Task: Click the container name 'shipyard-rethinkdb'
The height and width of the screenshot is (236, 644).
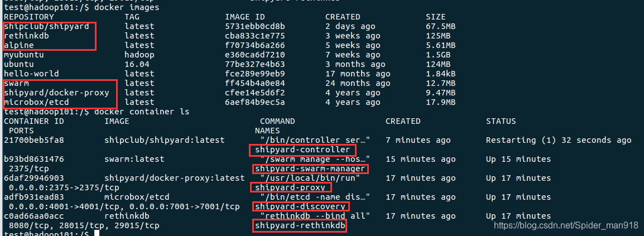Action: tap(300, 225)
